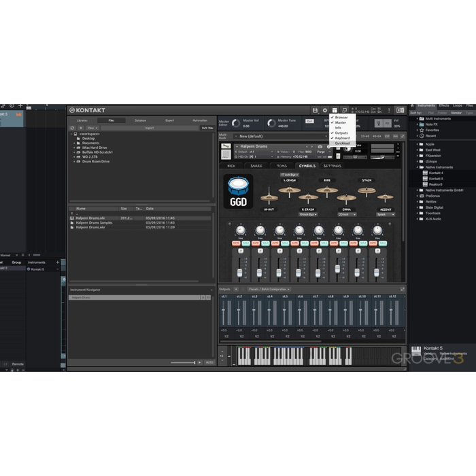Screen dimensions: 476x476
Task: Click the exclamation panic icon in Kontakt header
Action: click(389, 110)
